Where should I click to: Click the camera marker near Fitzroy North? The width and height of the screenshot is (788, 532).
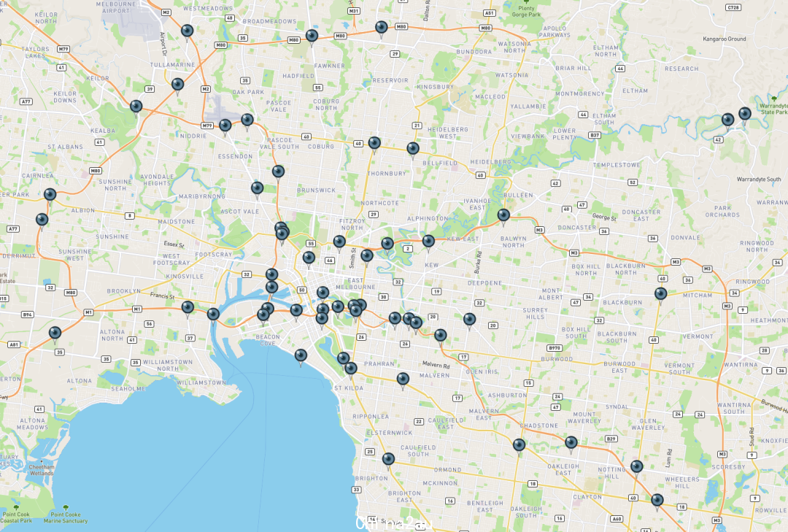click(x=340, y=243)
